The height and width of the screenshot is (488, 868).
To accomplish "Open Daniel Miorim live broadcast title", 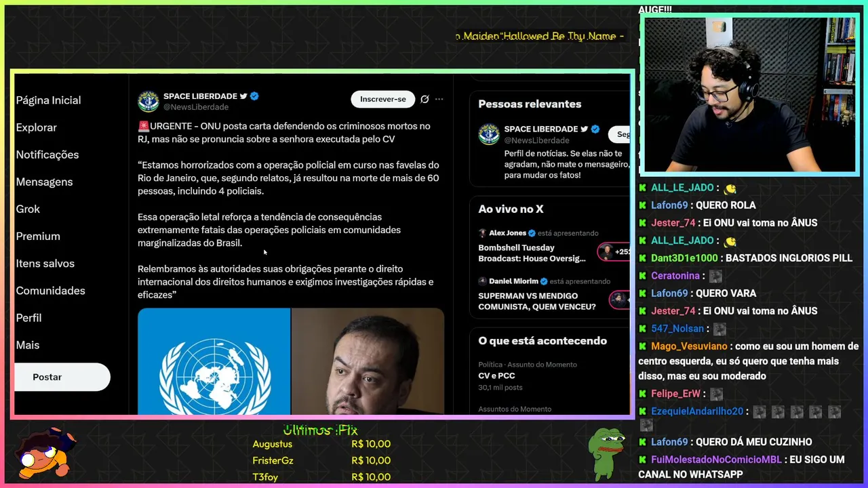I will pos(537,301).
